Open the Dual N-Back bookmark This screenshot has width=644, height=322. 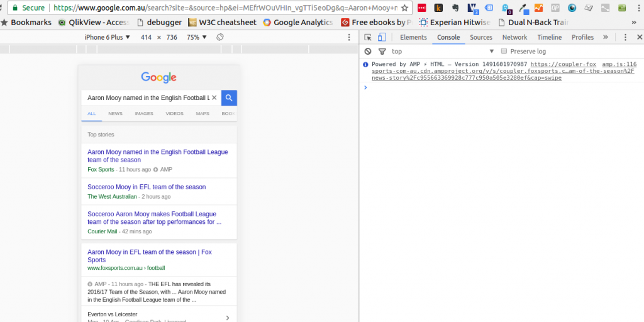tap(533, 23)
